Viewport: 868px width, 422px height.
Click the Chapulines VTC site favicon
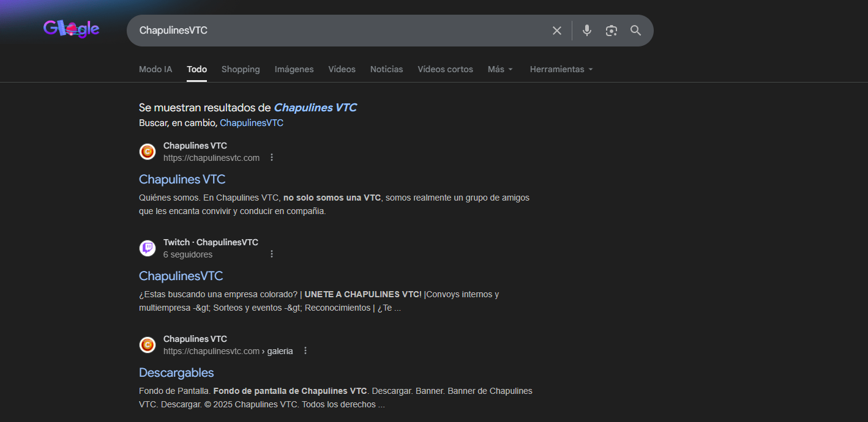[x=147, y=151]
